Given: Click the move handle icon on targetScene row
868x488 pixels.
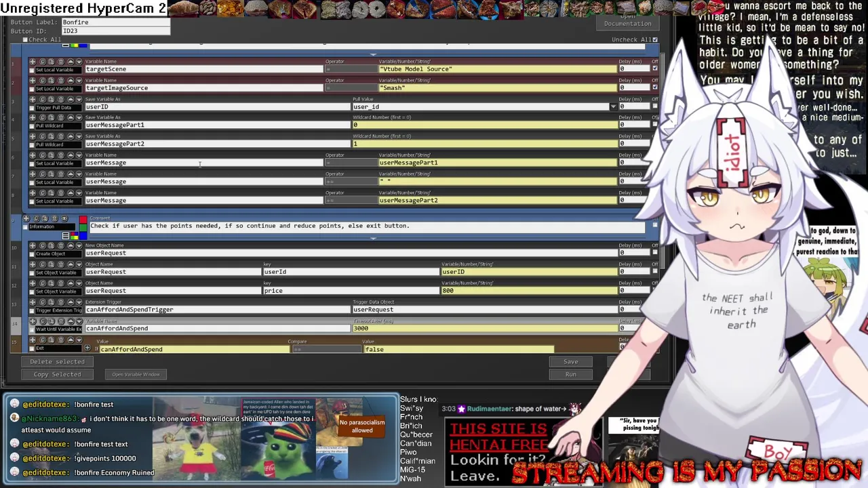Looking at the screenshot, I should click(32, 62).
